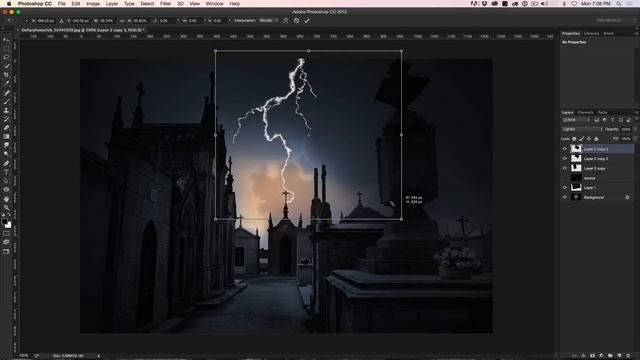The image size is (640, 360).
Task: Select the Healing Brush tool
Action: [6, 93]
